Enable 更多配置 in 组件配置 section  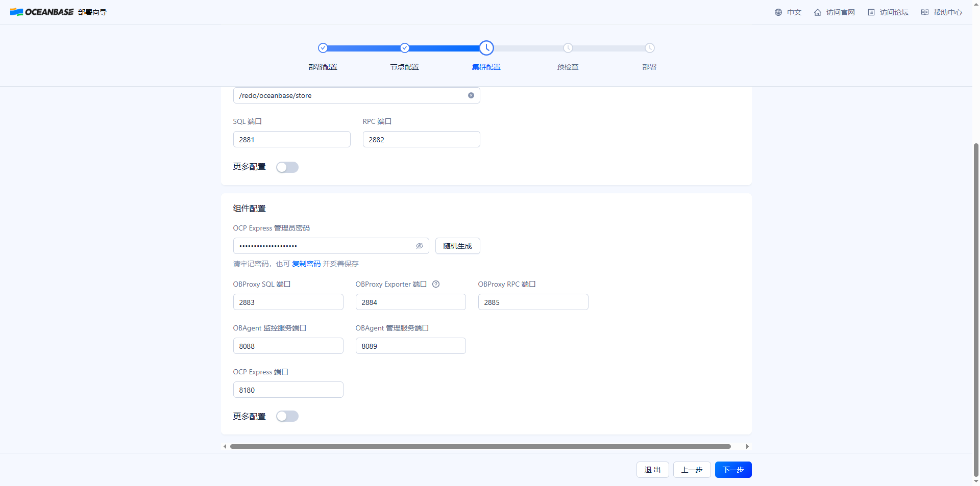coord(287,416)
